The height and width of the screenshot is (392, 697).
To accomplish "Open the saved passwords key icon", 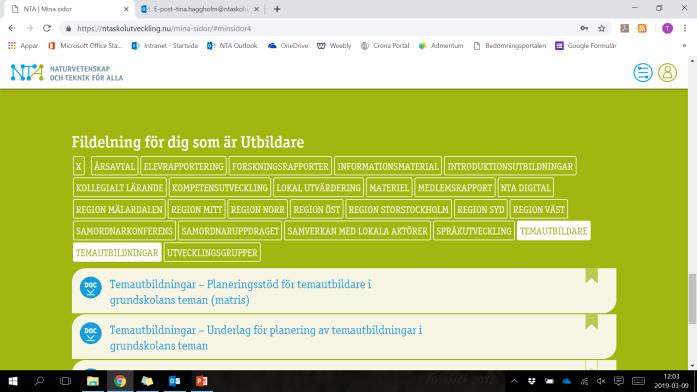I will click(x=584, y=28).
